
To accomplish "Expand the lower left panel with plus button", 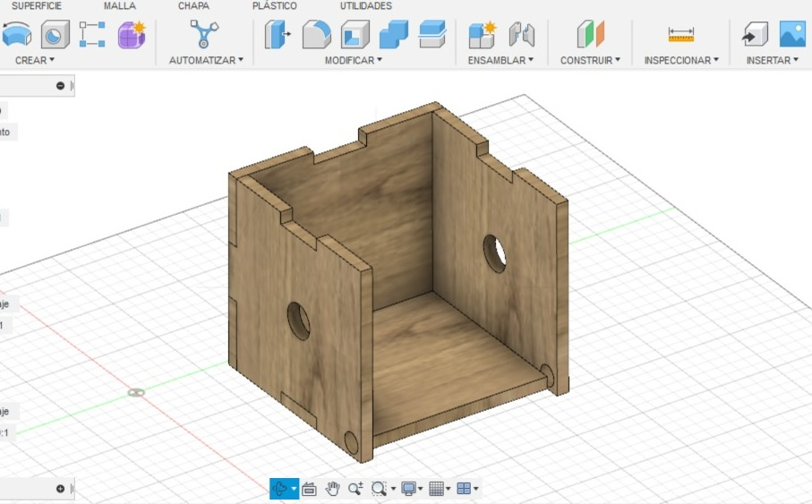I will click(x=60, y=489).
